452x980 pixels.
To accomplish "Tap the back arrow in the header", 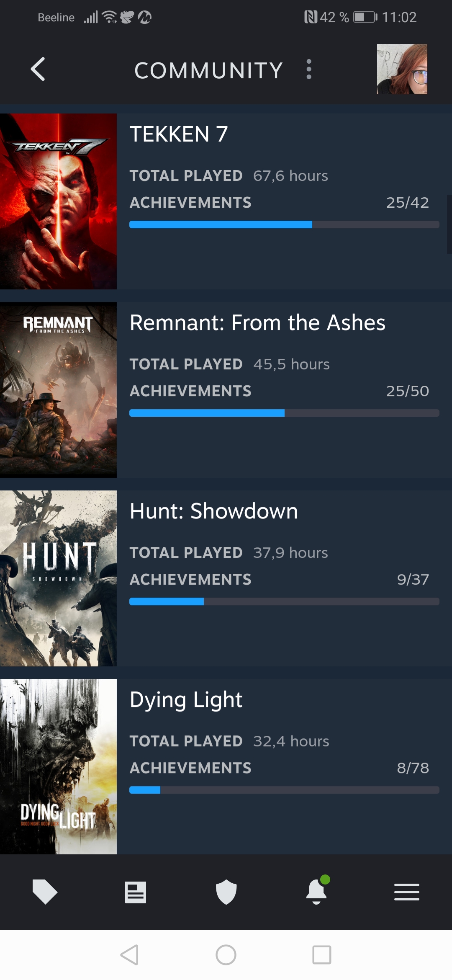I will coord(38,70).
